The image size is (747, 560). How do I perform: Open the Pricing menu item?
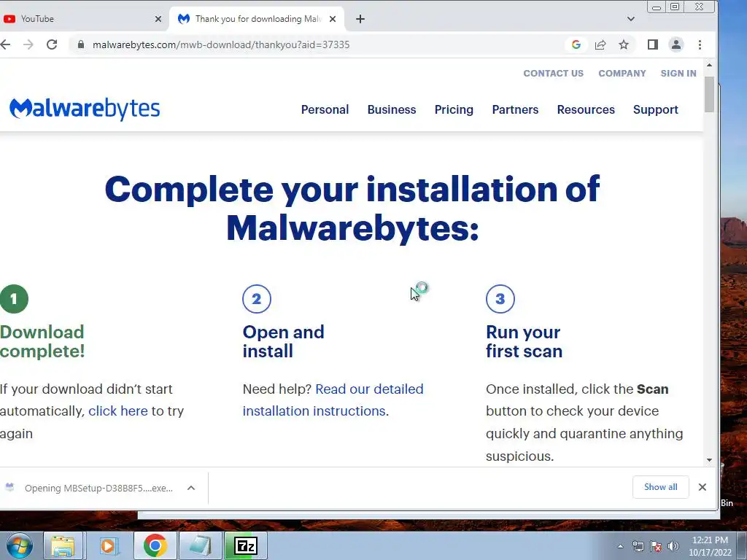pos(454,109)
